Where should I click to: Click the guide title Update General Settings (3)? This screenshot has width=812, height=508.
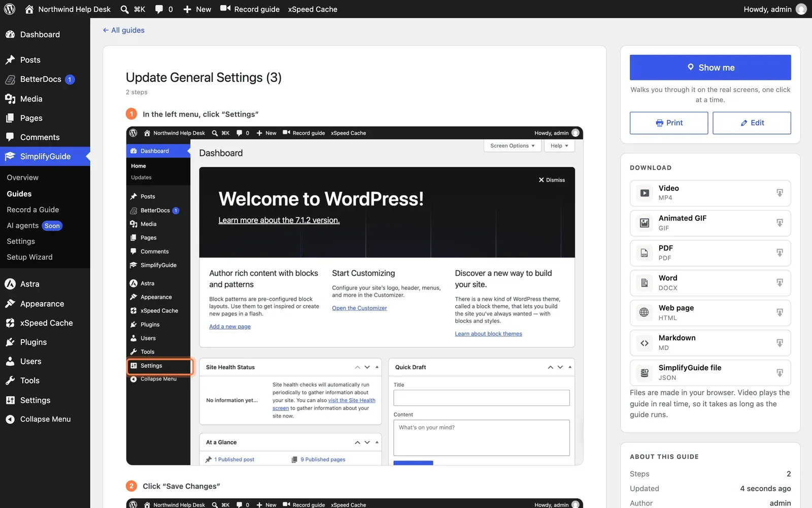[204, 77]
